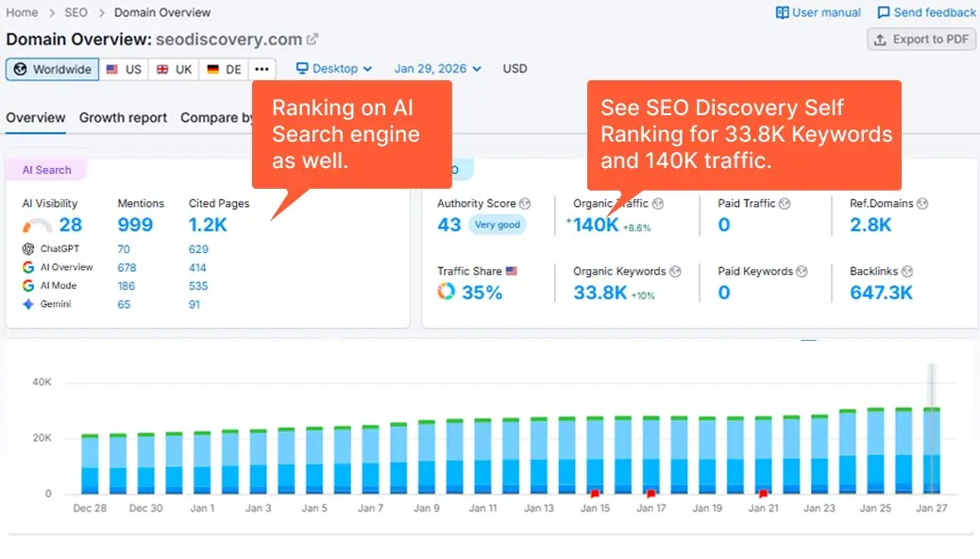The width and height of the screenshot is (980, 559).
Task: Open the Compare by tab
Action: tap(216, 117)
